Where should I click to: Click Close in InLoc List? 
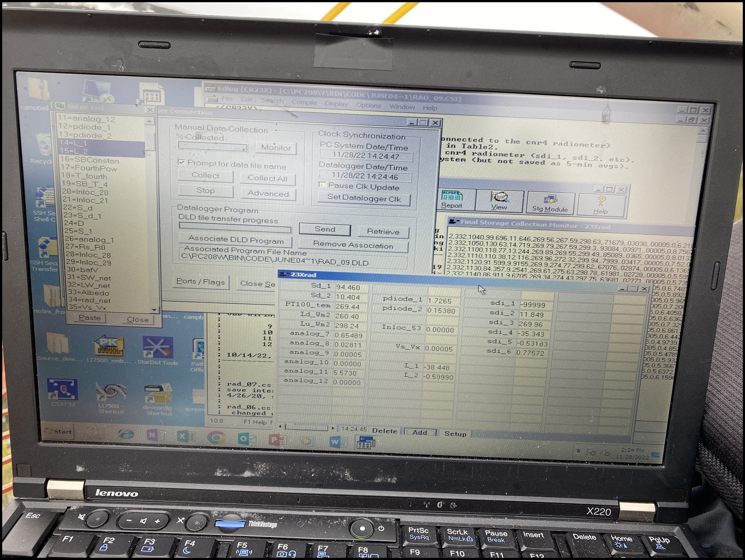(x=138, y=320)
